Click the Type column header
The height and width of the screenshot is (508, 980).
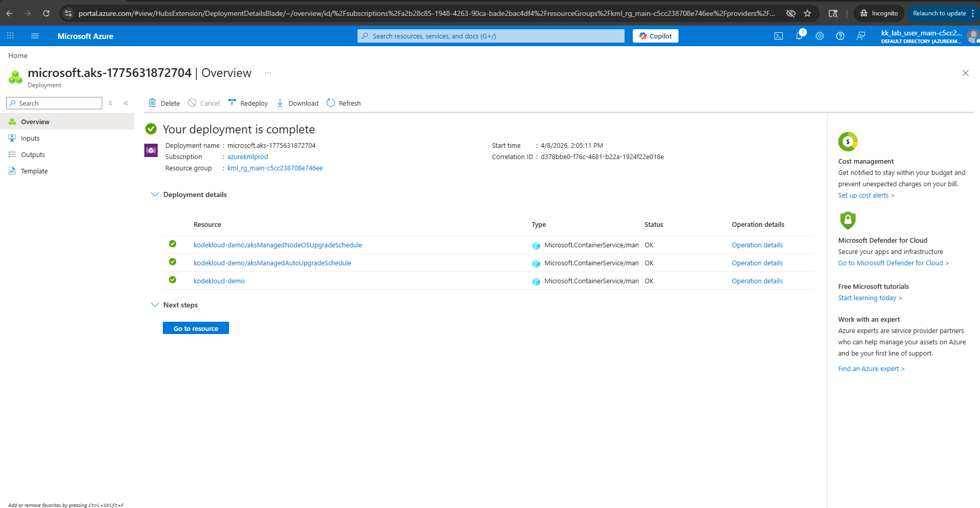coord(539,225)
